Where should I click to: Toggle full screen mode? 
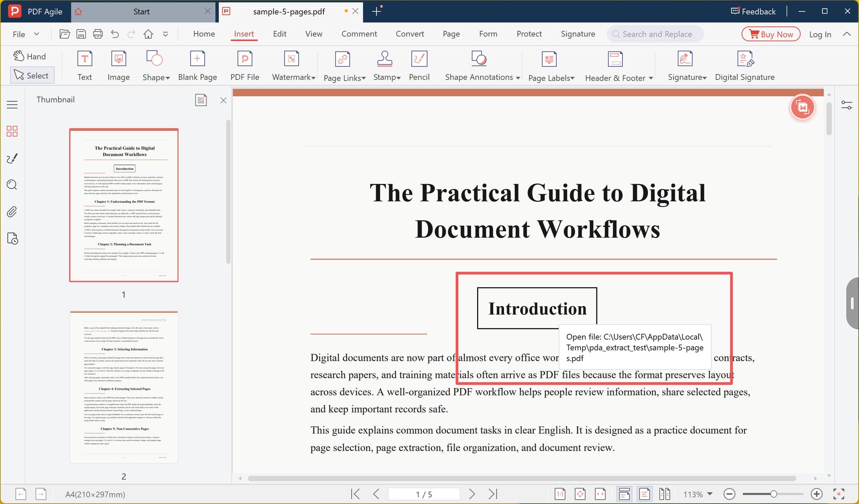click(838, 494)
